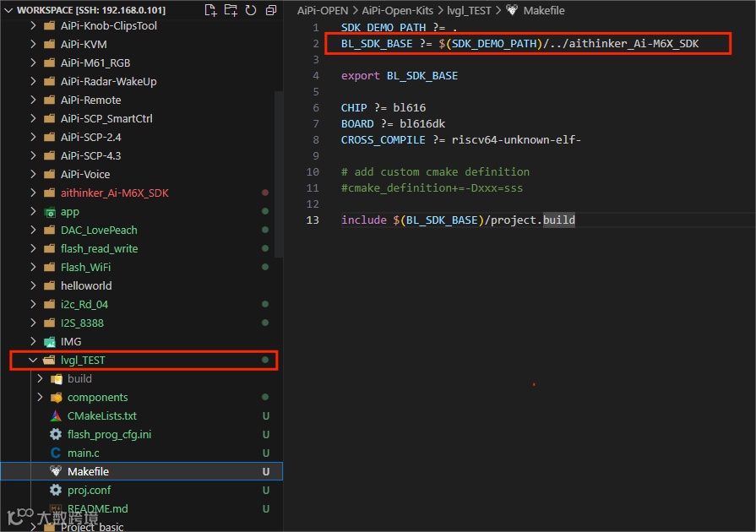Click the explorer vertical scrollbar

(278, 173)
